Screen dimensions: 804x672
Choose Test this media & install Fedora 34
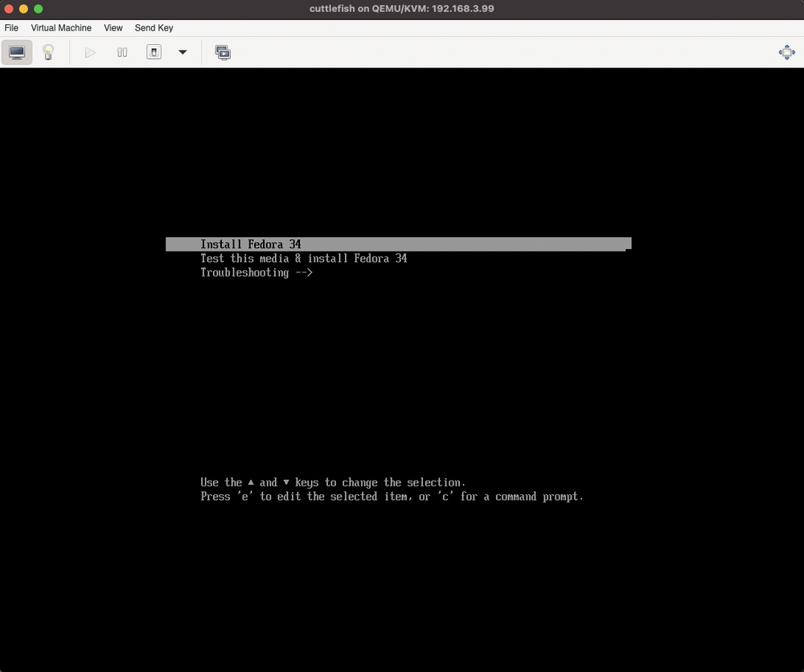(303, 258)
